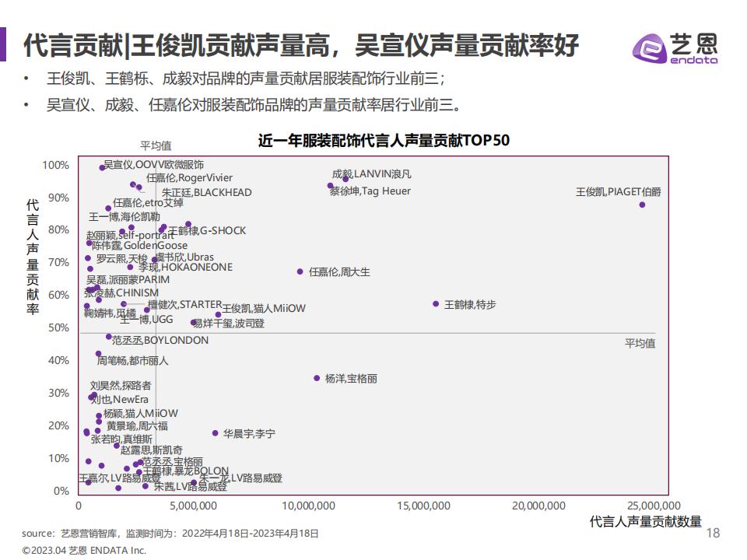The height and width of the screenshot is (560, 747).
Task: Click data label 黄景瑜,周六福
Action: click(137, 426)
